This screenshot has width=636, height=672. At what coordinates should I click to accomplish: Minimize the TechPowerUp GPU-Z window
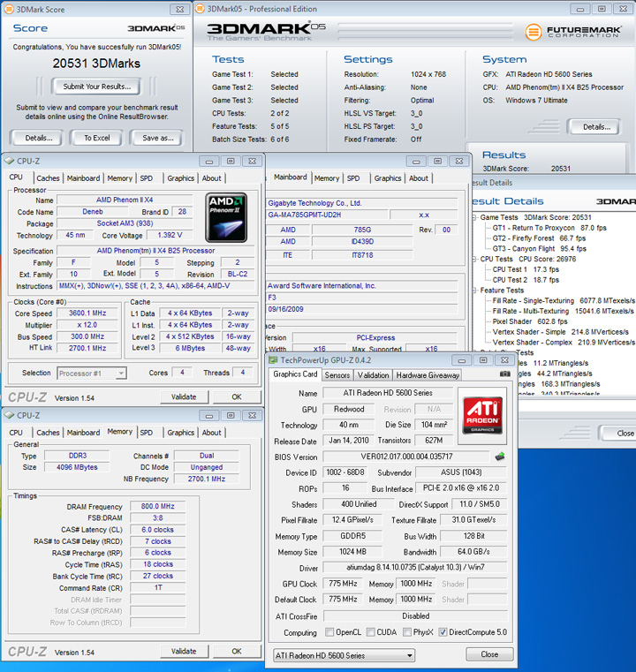click(461, 360)
